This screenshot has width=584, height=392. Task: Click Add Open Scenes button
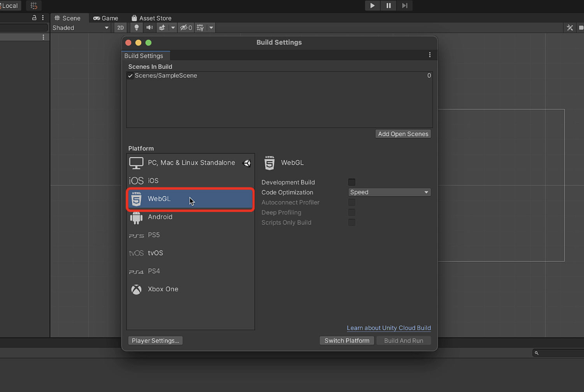(x=403, y=134)
